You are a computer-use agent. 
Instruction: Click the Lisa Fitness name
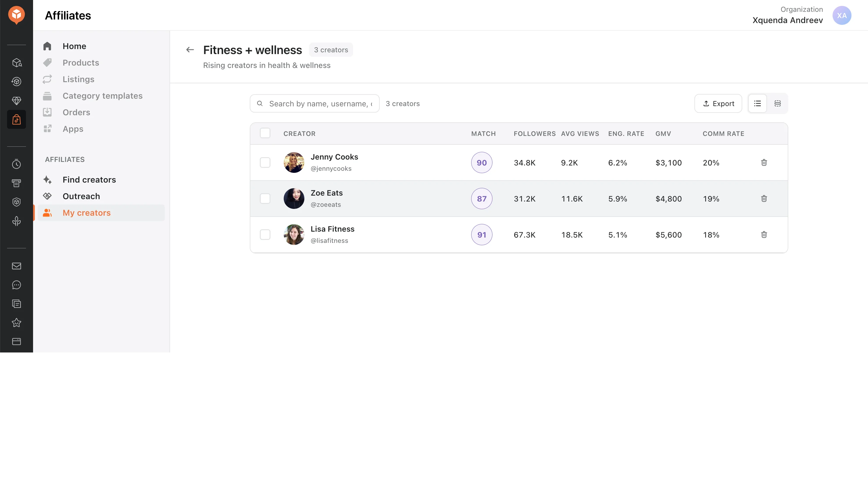pos(332,229)
